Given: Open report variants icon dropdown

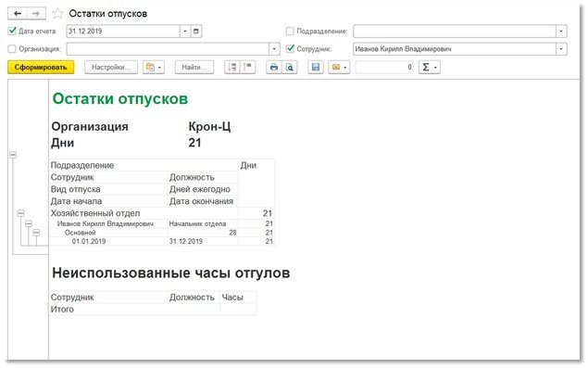Looking at the screenshot, I should click(154, 68).
